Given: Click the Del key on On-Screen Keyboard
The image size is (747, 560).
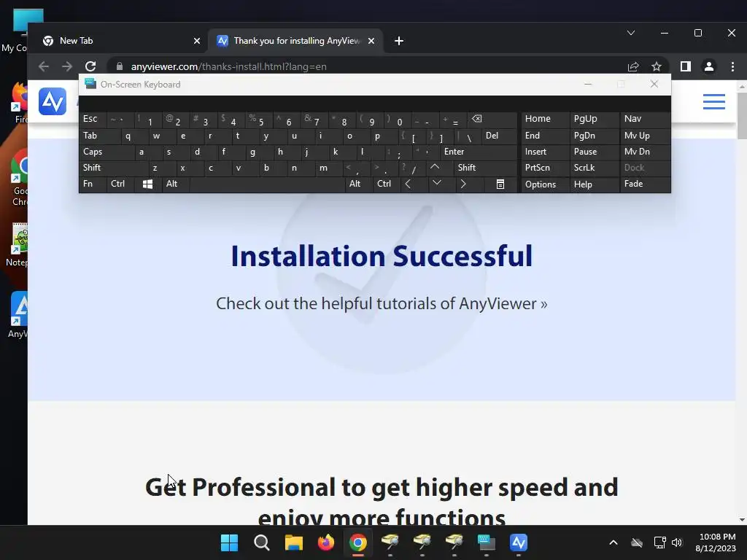Looking at the screenshot, I should [499, 136].
